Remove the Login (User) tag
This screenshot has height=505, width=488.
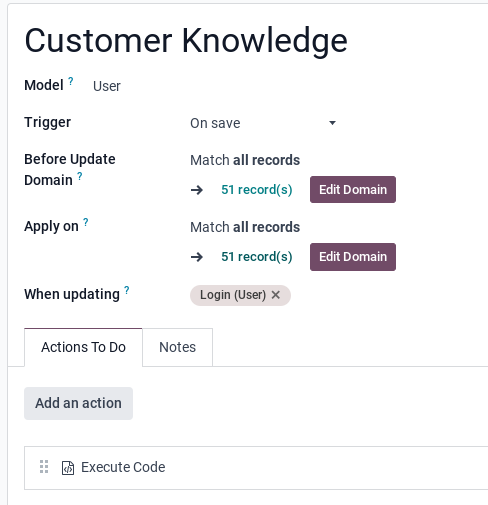coord(276,295)
